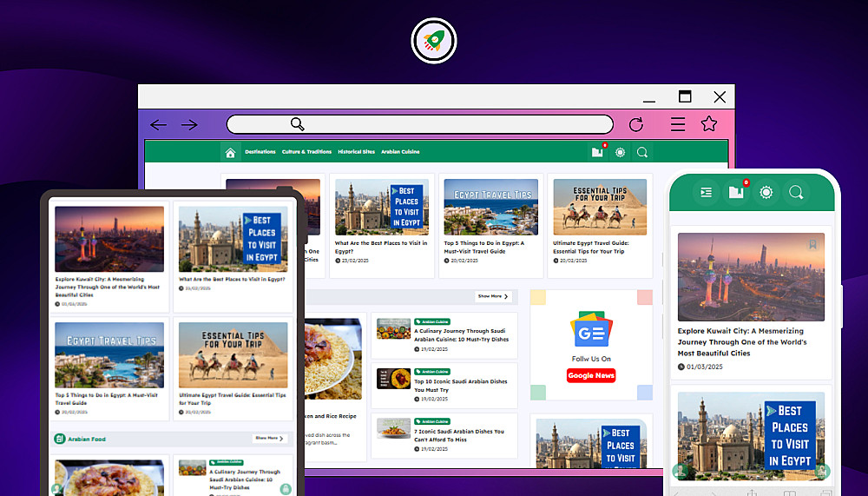Open '7 Iconic Saudi Arabian Dishes' title
This screenshot has width=868, height=496.
click(x=459, y=435)
